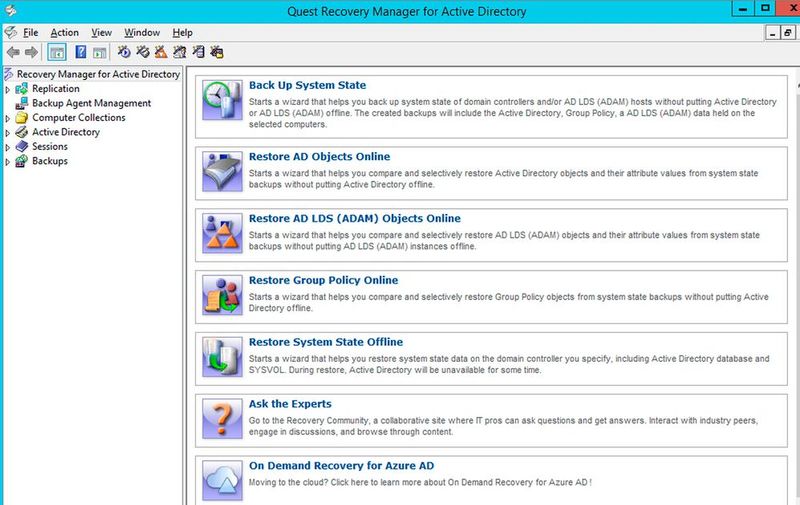Click the Restore AD Objects Online card icon
The image size is (800, 505).
pyautogui.click(x=222, y=171)
